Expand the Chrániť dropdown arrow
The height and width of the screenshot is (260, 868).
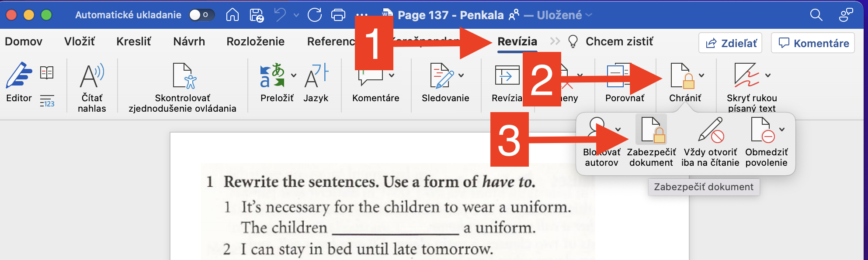[701, 75]
